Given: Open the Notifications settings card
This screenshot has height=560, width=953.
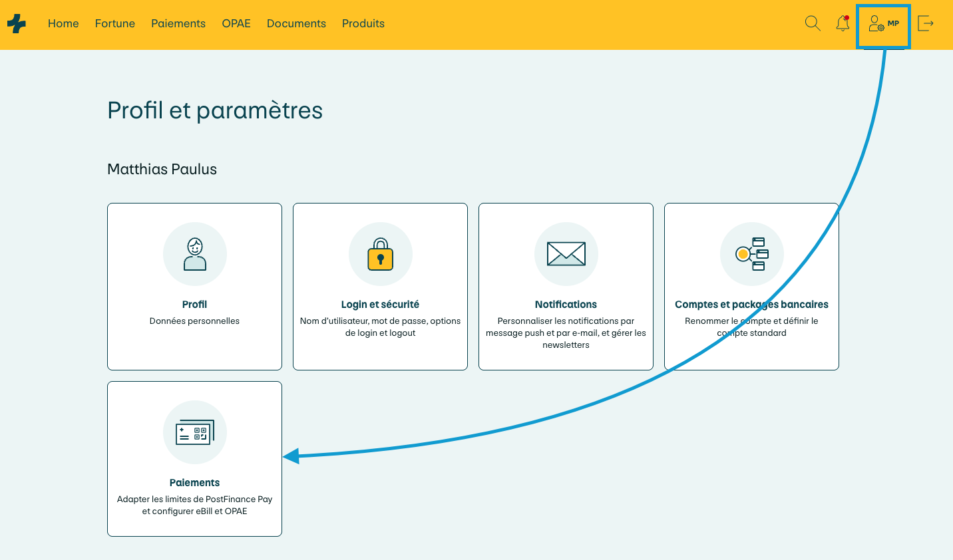Looking at the screenshot, I should coord(566,286).
